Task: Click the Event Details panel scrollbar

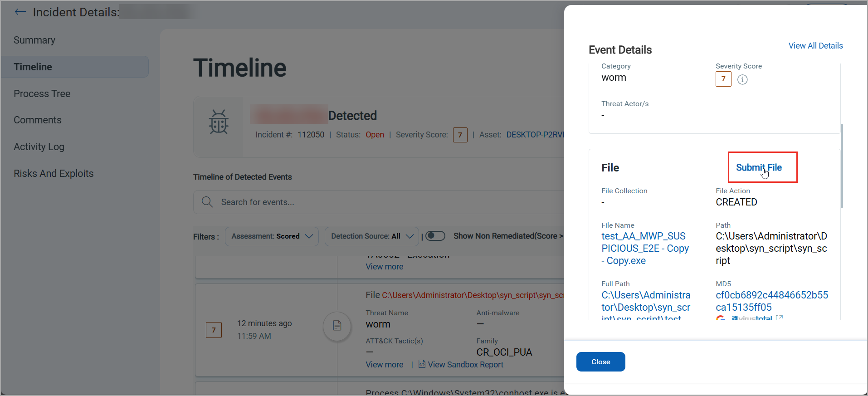Action: 842,166
